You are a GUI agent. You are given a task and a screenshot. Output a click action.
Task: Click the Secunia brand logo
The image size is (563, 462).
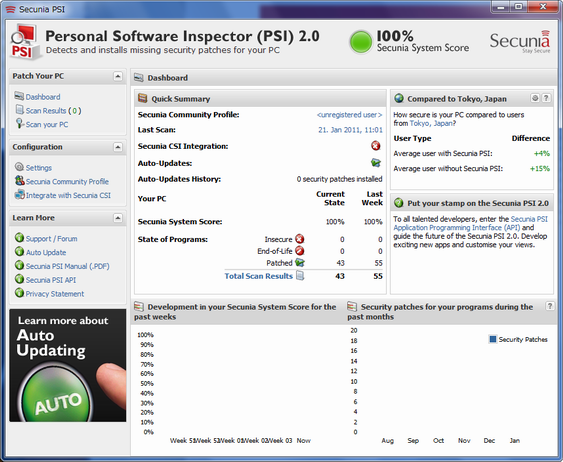(520, 41)
